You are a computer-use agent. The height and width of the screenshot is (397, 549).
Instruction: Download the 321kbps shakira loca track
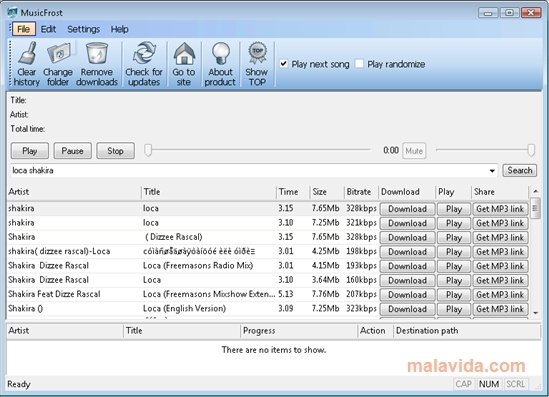pos(407,223)
